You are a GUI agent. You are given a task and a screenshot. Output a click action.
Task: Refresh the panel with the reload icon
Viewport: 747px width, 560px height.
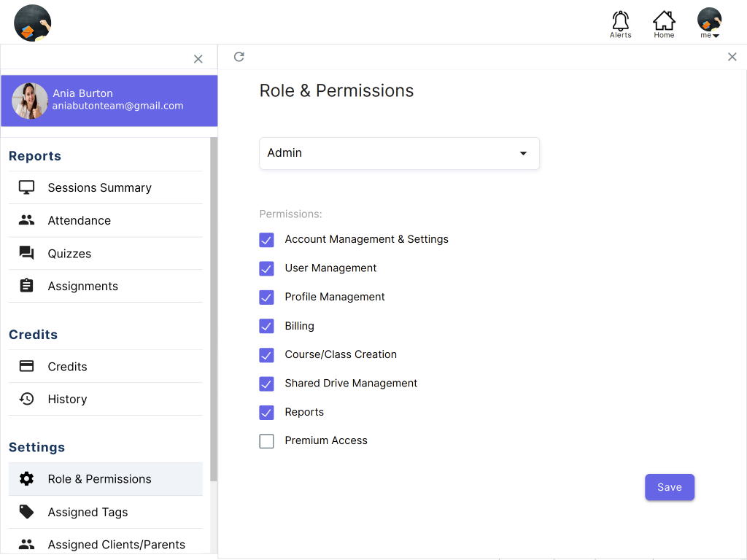coord(239,56)
